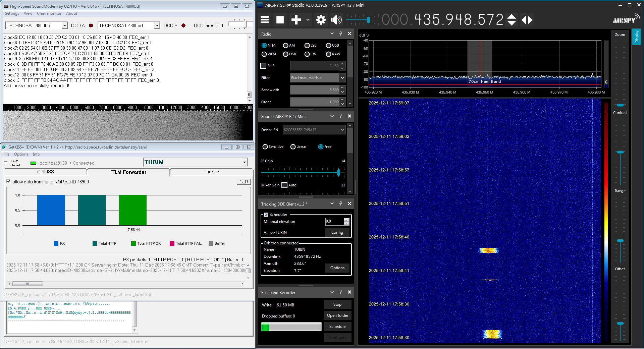Screen dimensions: 644x349
Task: Expand the TUBIN satellite dropdown
Action: click(x=245, y=163)
